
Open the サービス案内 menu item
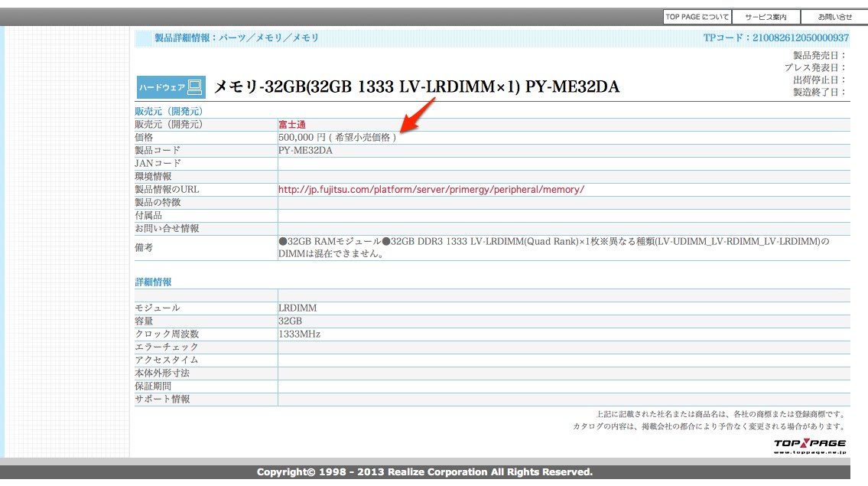click(x=766, y=17)
